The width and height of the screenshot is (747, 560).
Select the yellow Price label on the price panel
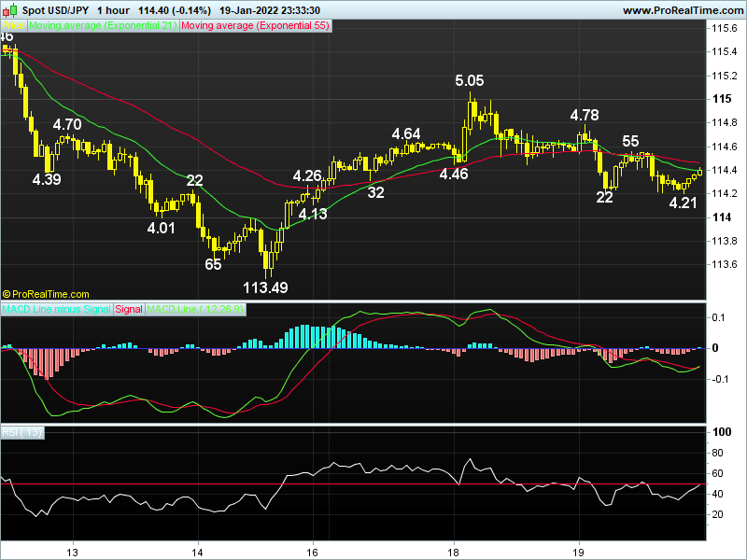pos(13,27)
